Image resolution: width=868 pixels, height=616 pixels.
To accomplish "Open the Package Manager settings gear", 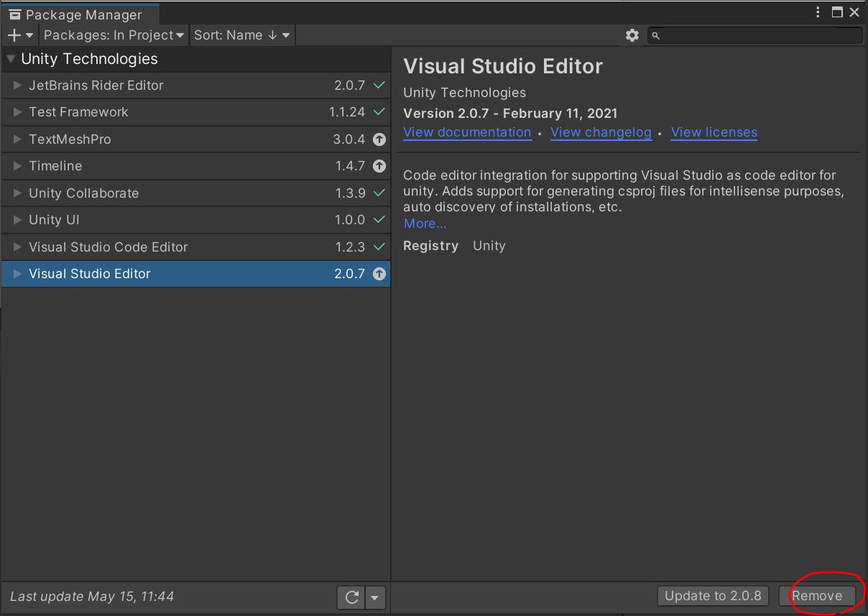I will (x=632, y=35).
